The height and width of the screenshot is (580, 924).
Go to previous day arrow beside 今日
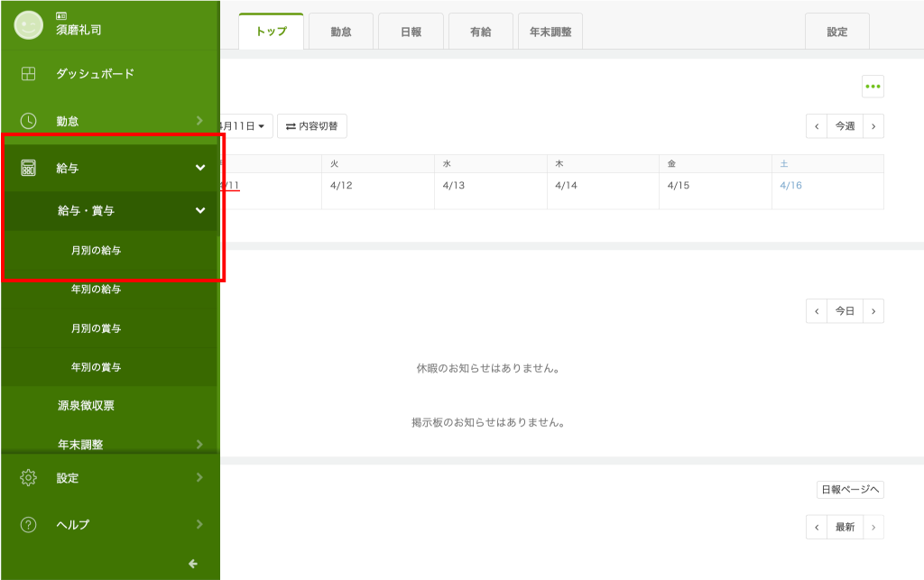tap(817, 311)
